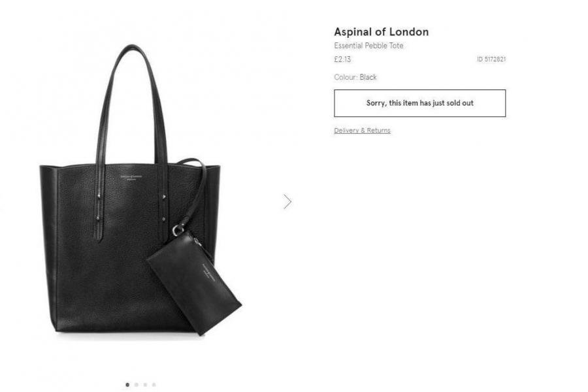Click the 'Sorry, this item has just sold out' button
The width and height of the screenshot is (588, 392).
(419, 103)
